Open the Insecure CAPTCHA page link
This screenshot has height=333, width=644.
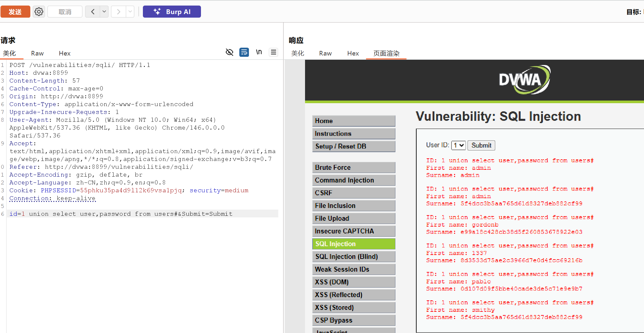click(x=354, y=231)
